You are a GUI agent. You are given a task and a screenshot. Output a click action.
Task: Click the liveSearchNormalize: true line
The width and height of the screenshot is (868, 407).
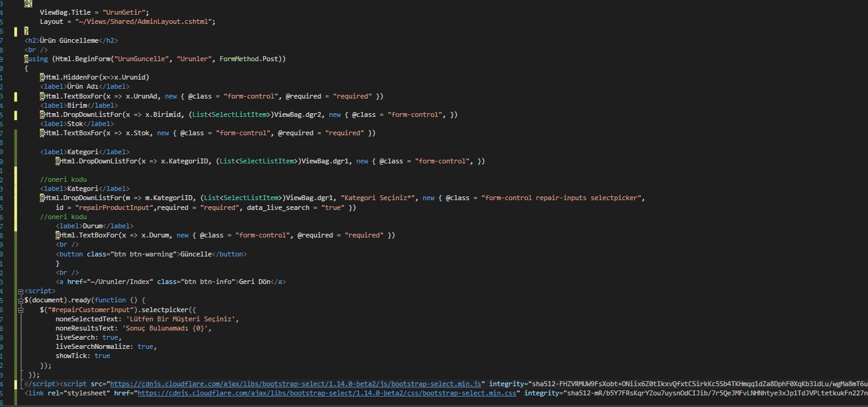click(x=106, y=346)
